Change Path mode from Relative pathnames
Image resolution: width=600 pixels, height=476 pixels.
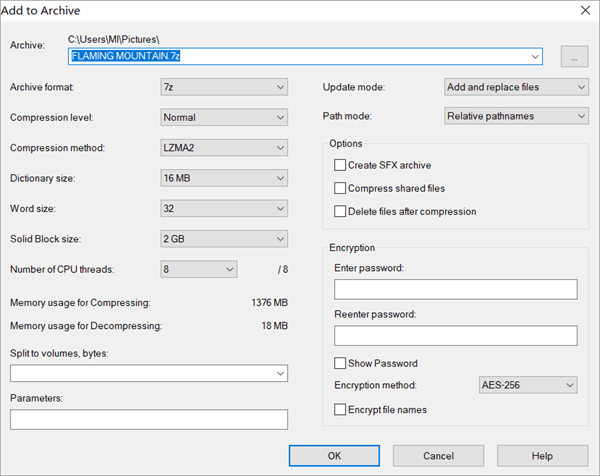point(516,116)
